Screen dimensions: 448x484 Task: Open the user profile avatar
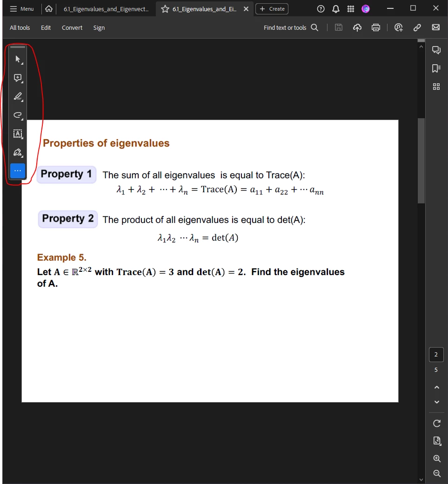point(366,9)
